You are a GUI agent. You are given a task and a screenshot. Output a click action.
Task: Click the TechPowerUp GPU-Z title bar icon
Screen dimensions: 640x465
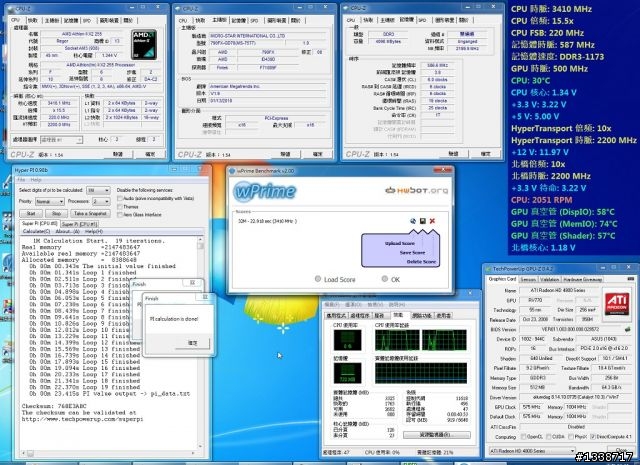point(488,269)
